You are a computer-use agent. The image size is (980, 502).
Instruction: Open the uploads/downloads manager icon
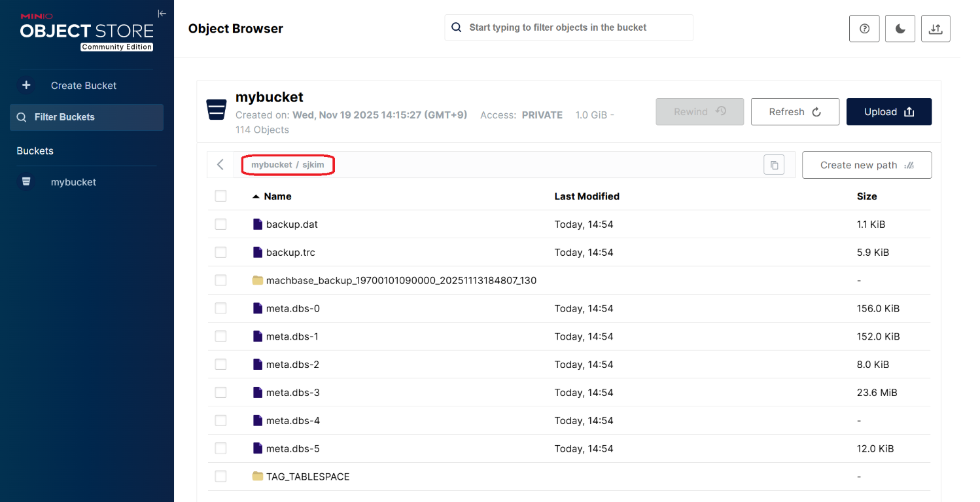point(936,29)
